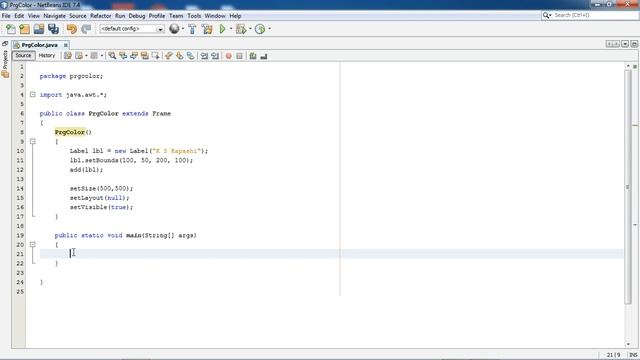Click the 'setVisible(true);' code line
Screen dimensions: 640x360
coord(101,207)
